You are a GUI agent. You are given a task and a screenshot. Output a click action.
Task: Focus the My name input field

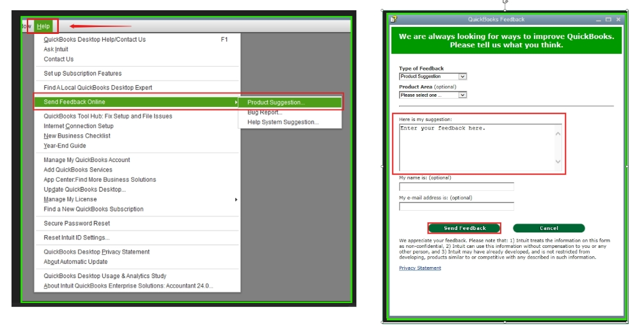coord(457,186)
